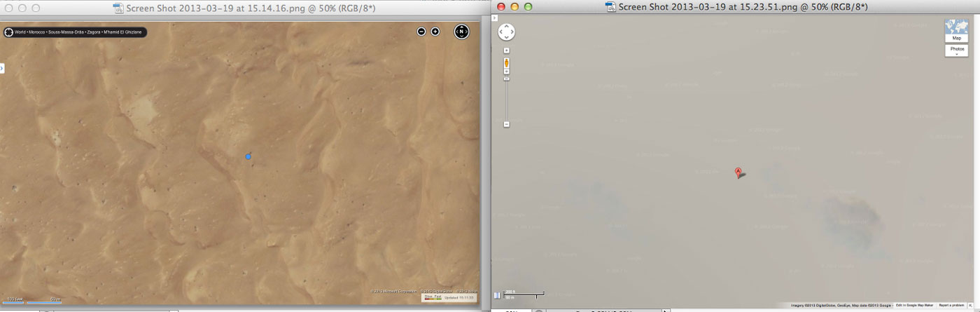Image resolution: width=980 pixels, height=312 pixels.
Task: Click the Edit in Google Map Maker link
Action: 914,305
